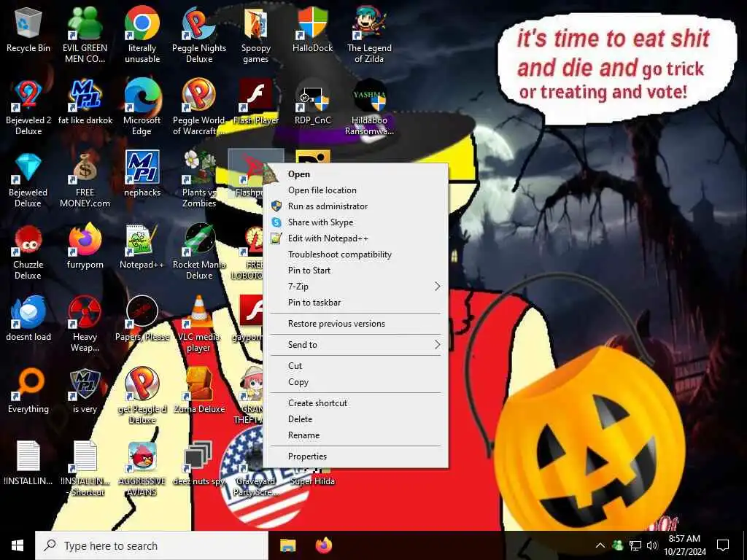Choose Edit with Notepad++
The height and width of the screenshot is (560, 747).
(355, 238)
